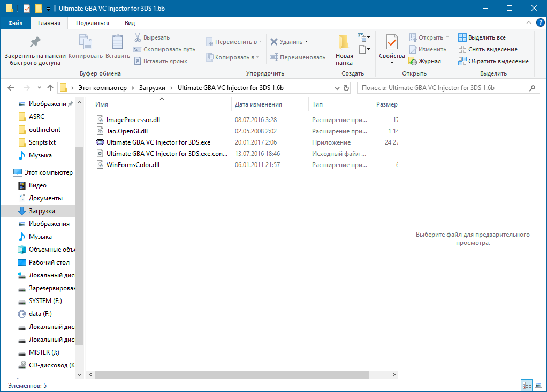Screen dimensions: 547x392
Task: Sort files by Размер column header
Action: point(386,104)
